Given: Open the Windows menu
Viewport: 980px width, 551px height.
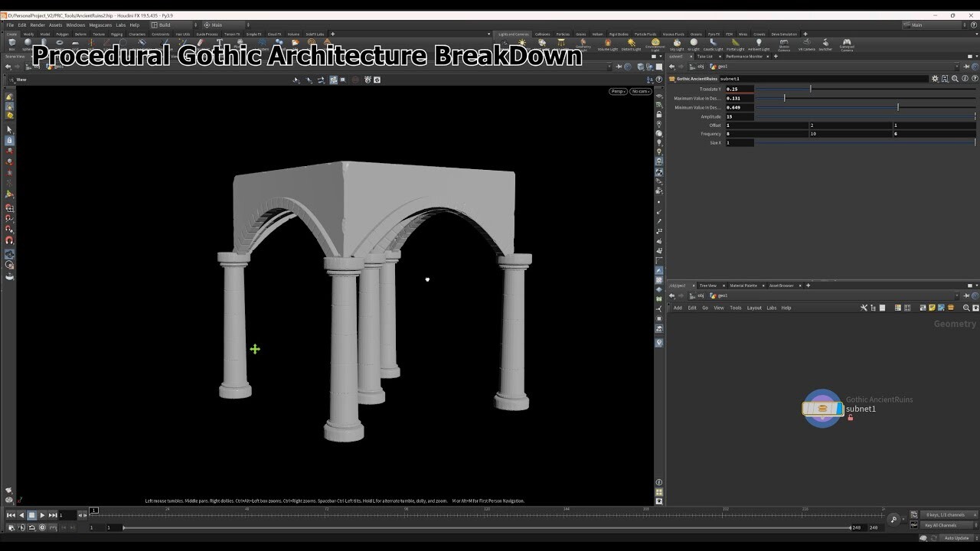Looking at the screenshot, I should [x=75, y=24].
